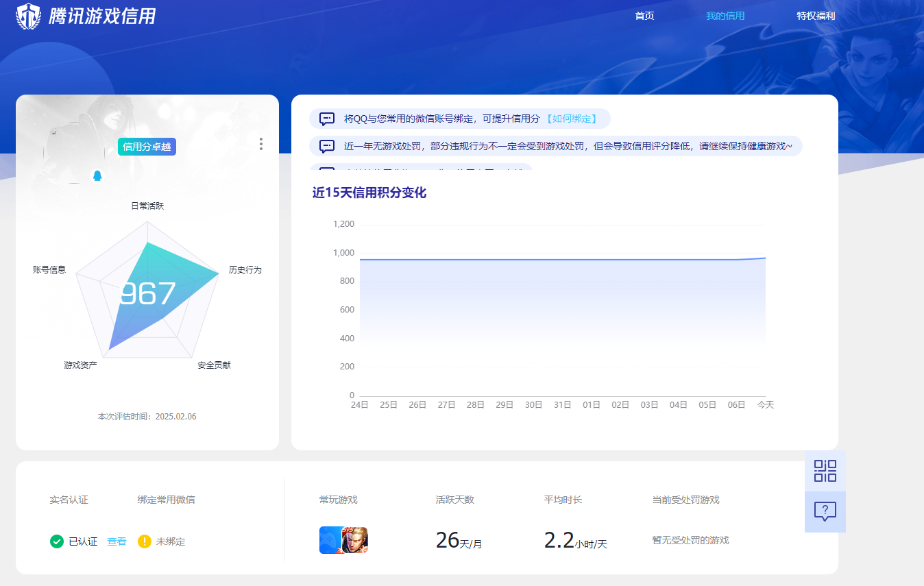This screenshot has width=924, height=586.
Task: Click the 30日 x-axis label
Action: [533, 405]
